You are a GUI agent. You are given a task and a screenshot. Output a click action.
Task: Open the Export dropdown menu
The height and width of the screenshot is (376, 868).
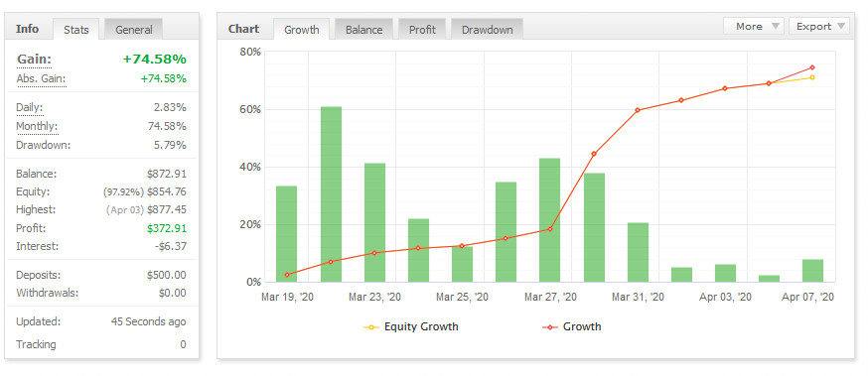819,26
